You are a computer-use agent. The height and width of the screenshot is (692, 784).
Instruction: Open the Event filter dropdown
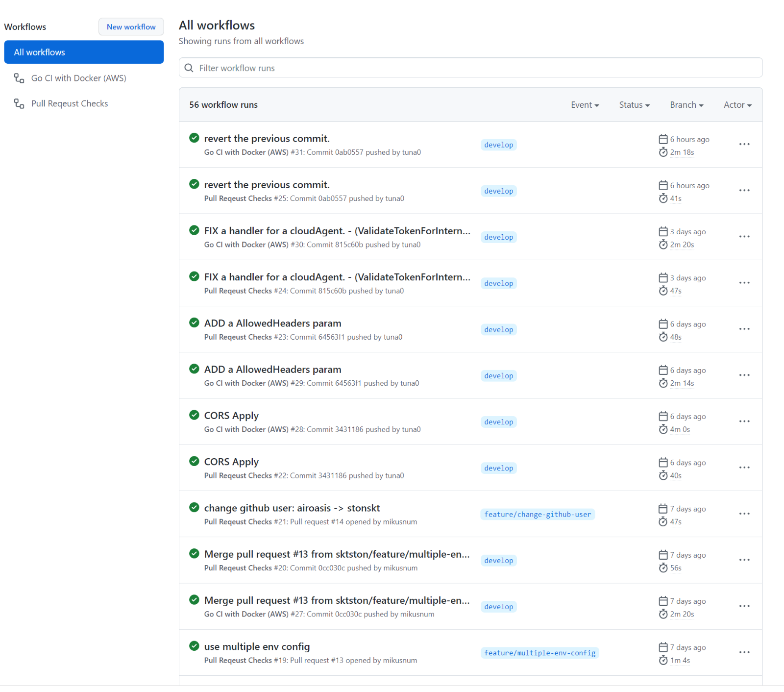[x=585, y=105]
